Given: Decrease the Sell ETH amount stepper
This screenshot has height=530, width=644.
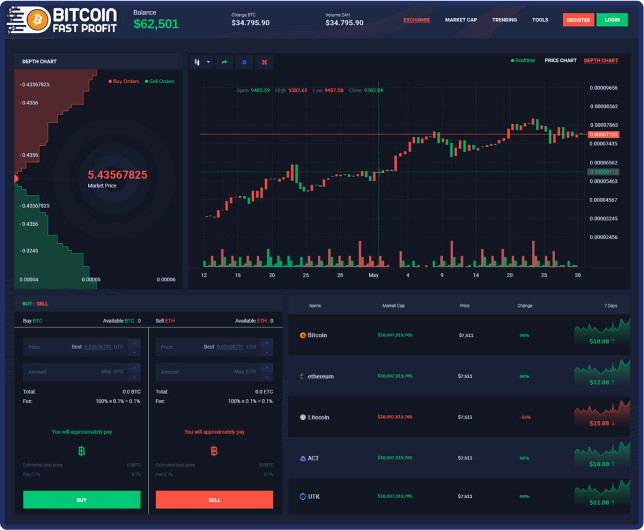Looking at the screenshot, I should tap(267, 376).
